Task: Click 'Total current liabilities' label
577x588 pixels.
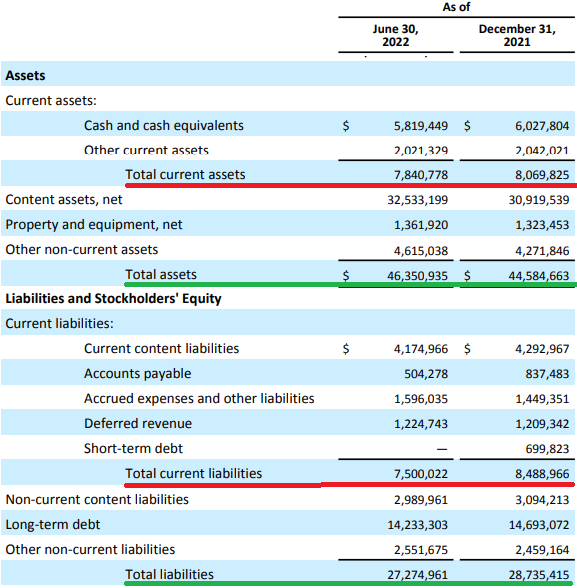Action: point(193,473)
